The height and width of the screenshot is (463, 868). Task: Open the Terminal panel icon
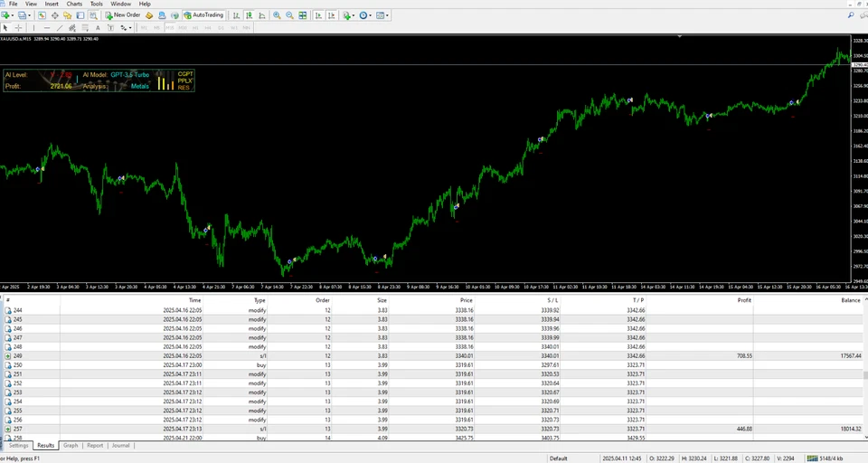80,15
